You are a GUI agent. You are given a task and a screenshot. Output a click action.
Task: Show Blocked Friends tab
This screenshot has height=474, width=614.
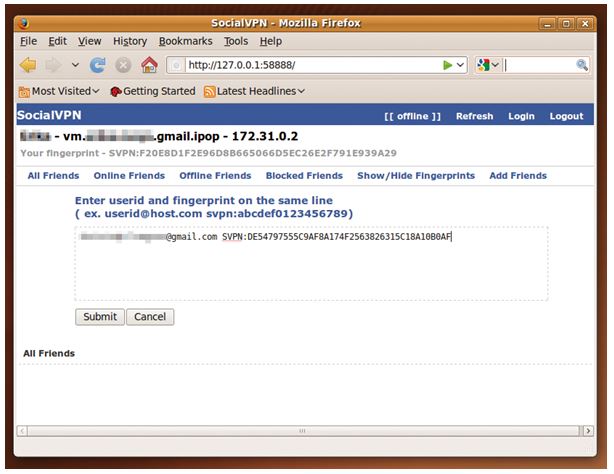304,176
